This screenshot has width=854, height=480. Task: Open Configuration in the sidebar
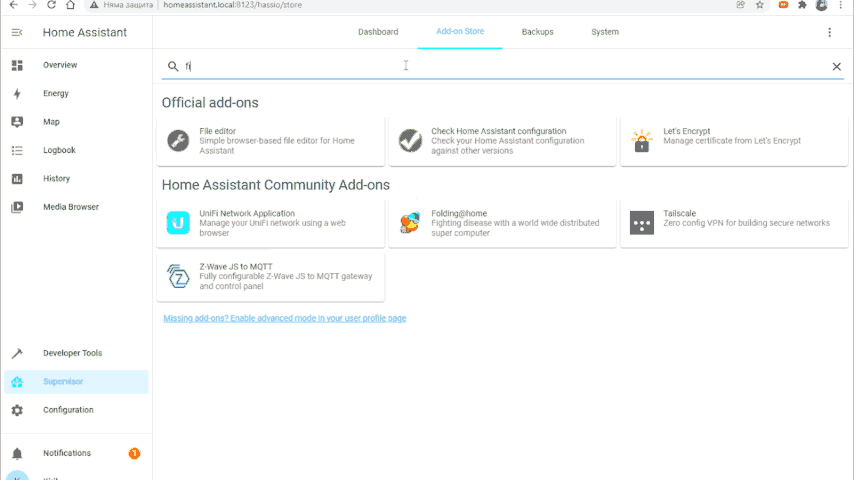click(76, 410)
